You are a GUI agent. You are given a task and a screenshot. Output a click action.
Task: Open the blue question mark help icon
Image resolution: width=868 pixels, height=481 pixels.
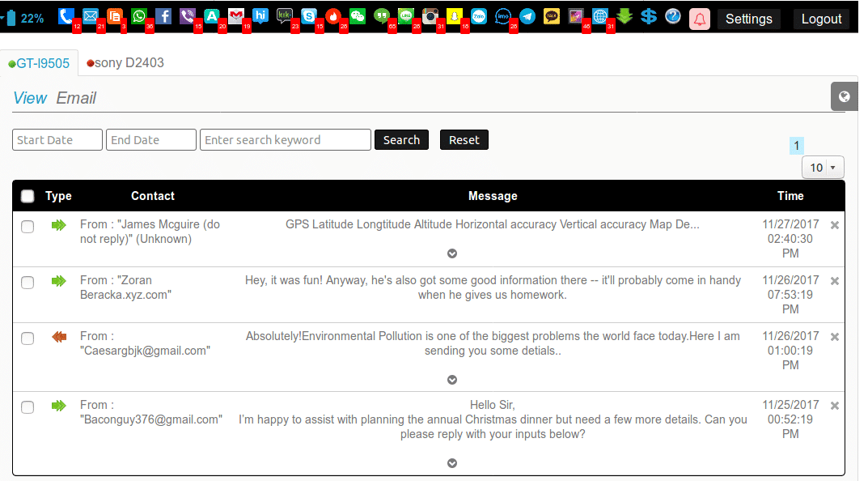[x=673, y=16]
